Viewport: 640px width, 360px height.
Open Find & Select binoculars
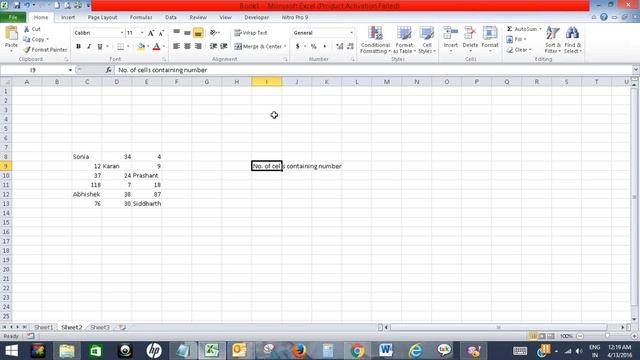[572, 40]
